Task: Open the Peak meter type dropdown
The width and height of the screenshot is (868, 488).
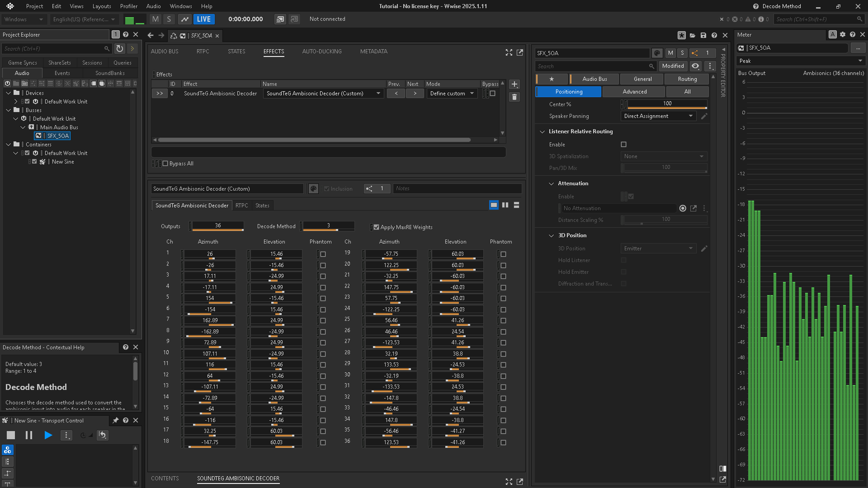Action: (x=800, y=61)
